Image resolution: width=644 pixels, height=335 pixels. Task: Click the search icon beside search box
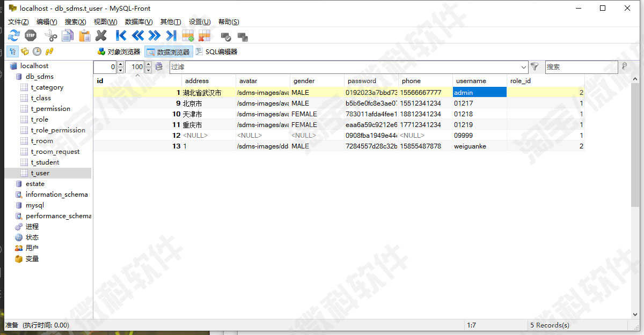[x=624, y=66]
